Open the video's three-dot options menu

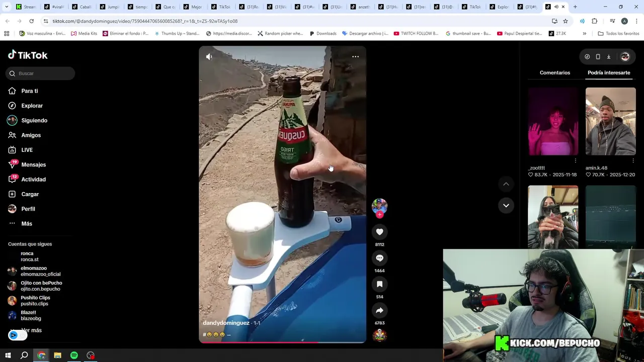tap(355, 57)
